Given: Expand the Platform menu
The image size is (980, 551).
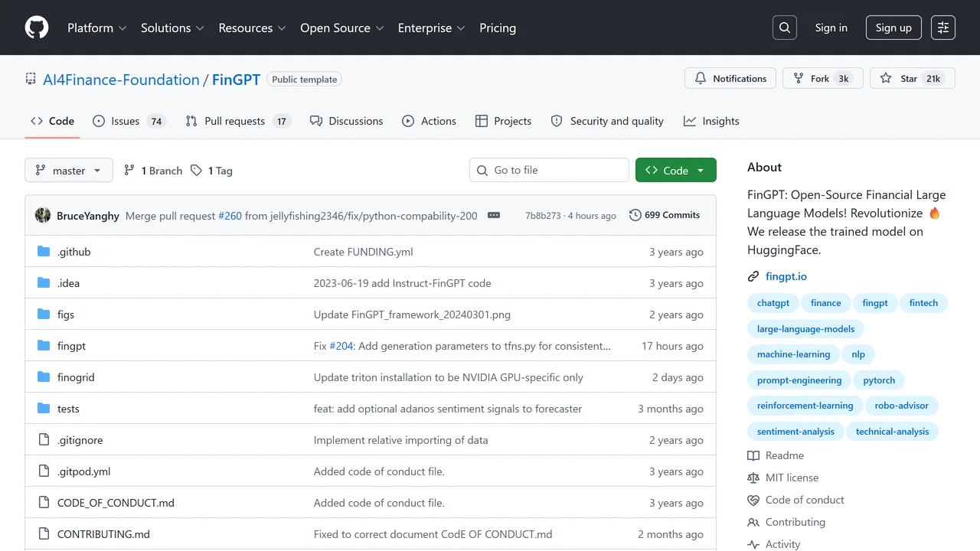Looking at the screenshot, I should [x=96, y=28].
